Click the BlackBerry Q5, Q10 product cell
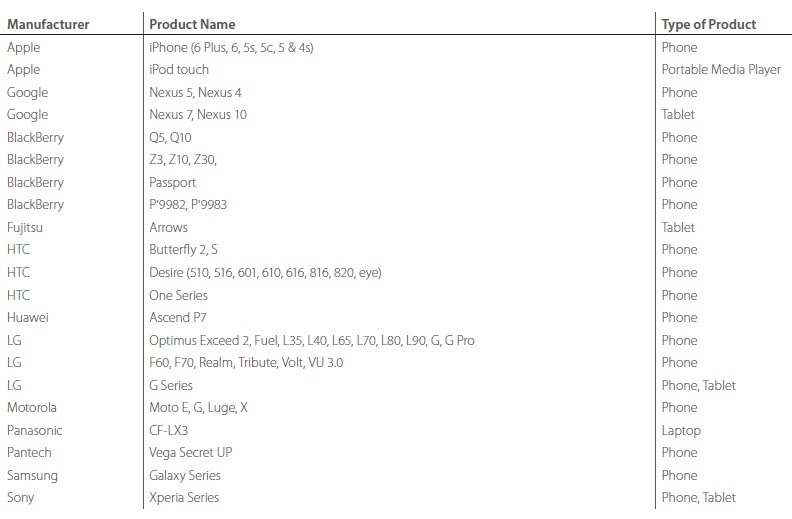The height and width of the screenshot is (519, 792). (x=170, y=137)
